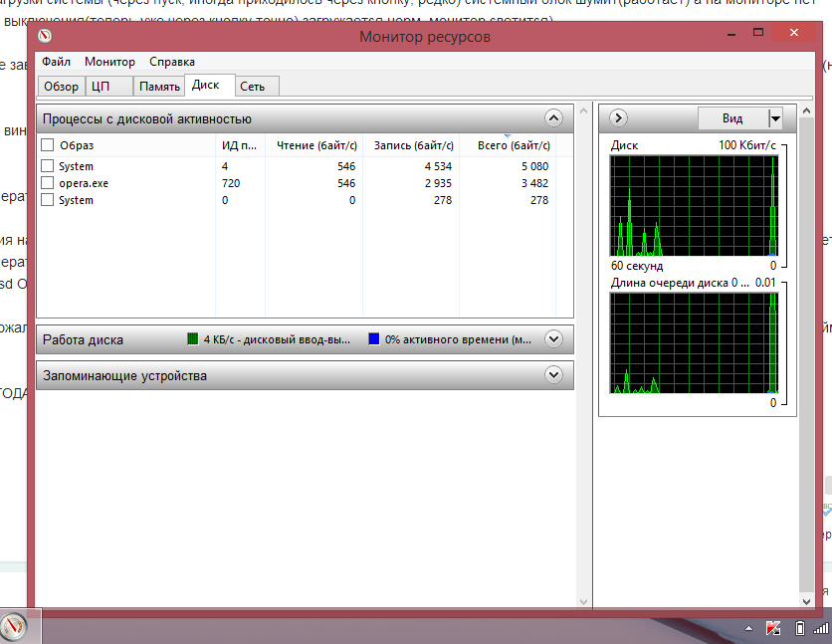Click total value 3 482

tap(534, 183)
